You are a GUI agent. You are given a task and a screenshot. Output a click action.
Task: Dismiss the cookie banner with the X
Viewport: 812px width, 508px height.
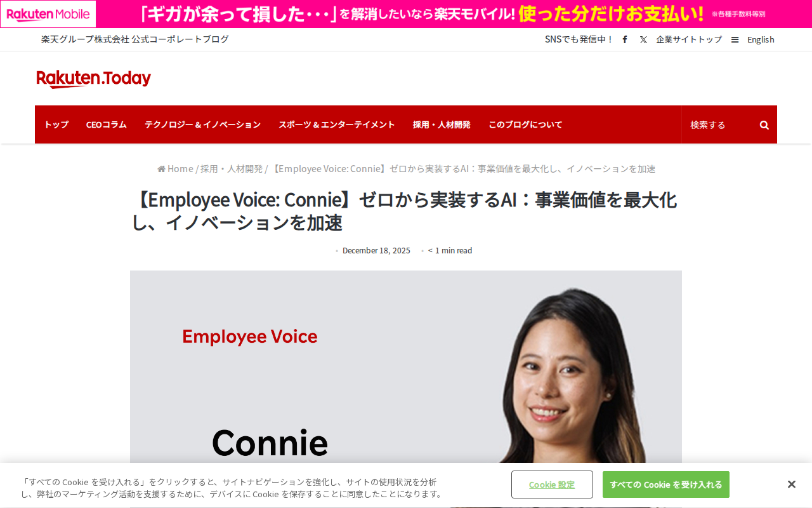pos(791,485)
